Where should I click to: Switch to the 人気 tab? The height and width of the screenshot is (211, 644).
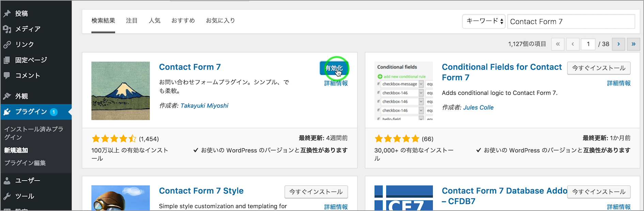(154, 21)
